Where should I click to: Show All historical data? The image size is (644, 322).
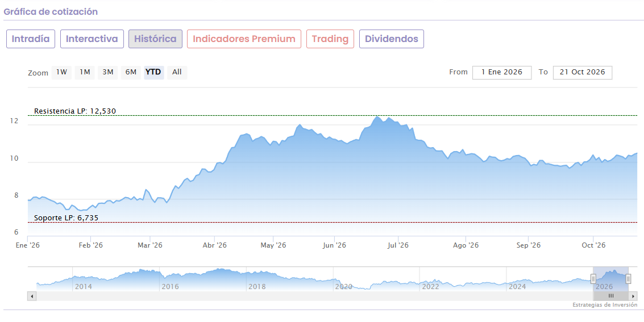[x=177, y=72]
